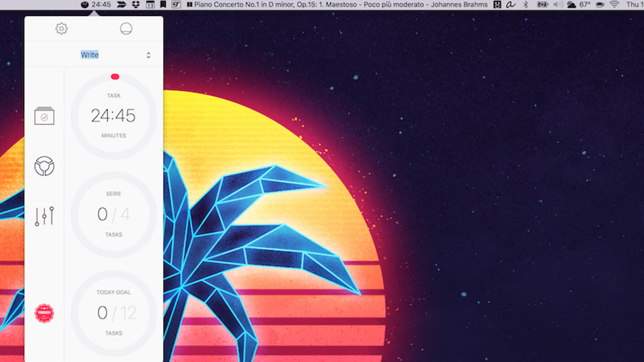The width and height of the screenshot is (644, 362).
Task: Click the bookmark icon in menu bar
Action: click(163, 5)
